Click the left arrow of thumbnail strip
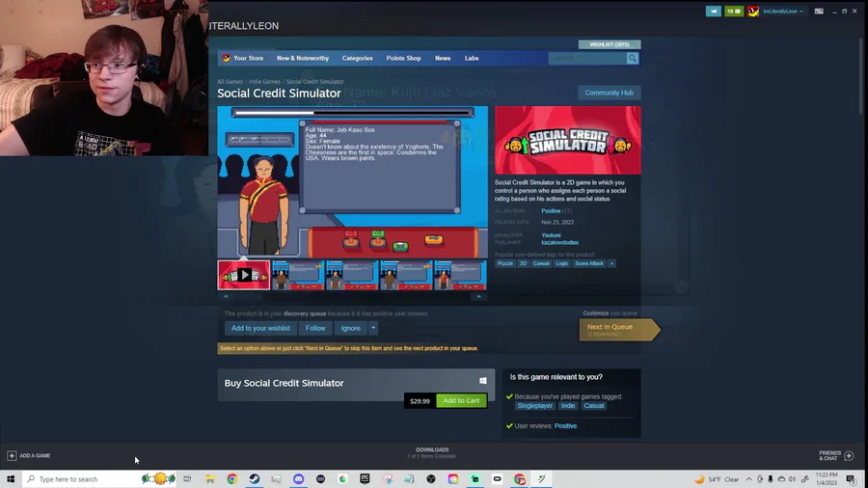Screen dimensions: 868x488 pyautogui.click(x=226, y=297)
